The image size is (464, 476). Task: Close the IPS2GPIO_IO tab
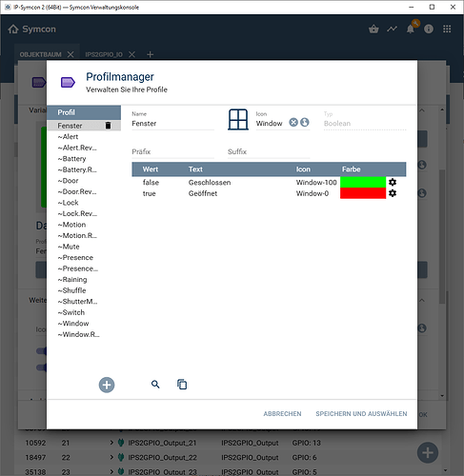(x=131, y=54)
